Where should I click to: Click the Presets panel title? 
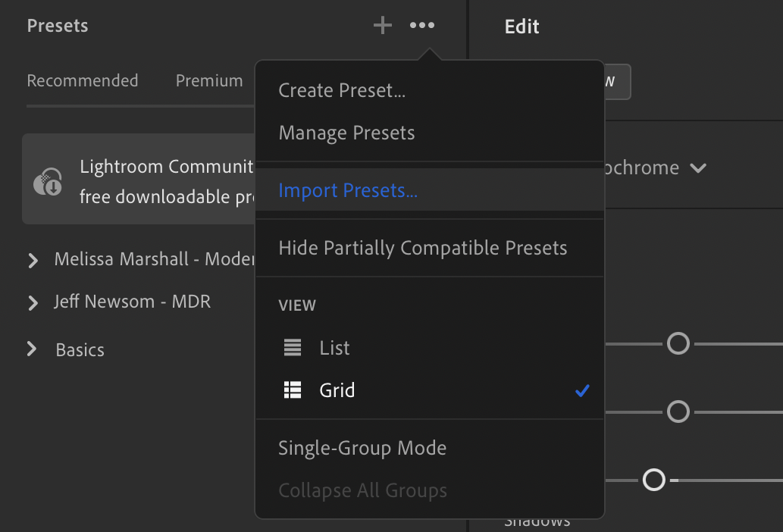58,26
